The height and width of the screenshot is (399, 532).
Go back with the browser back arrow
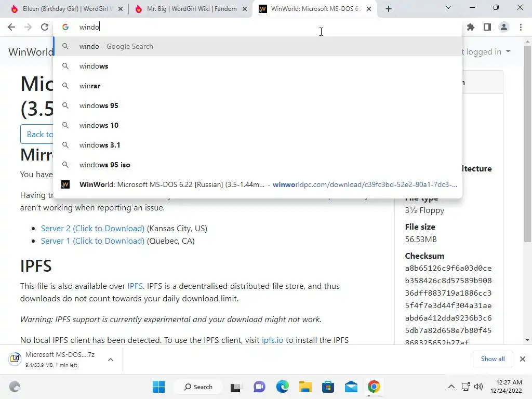click(x=11, y=27)
